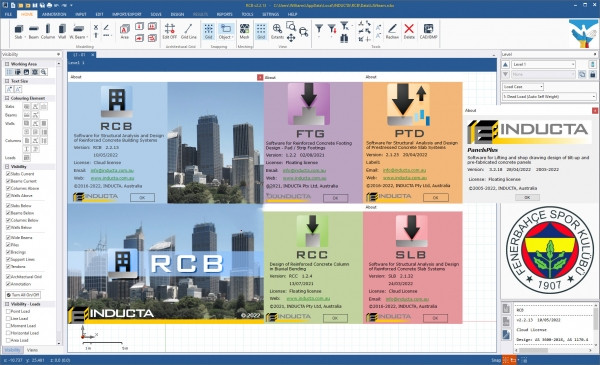Open the CAD/BMP import tool
600x365 pixels.
[428, 31]
